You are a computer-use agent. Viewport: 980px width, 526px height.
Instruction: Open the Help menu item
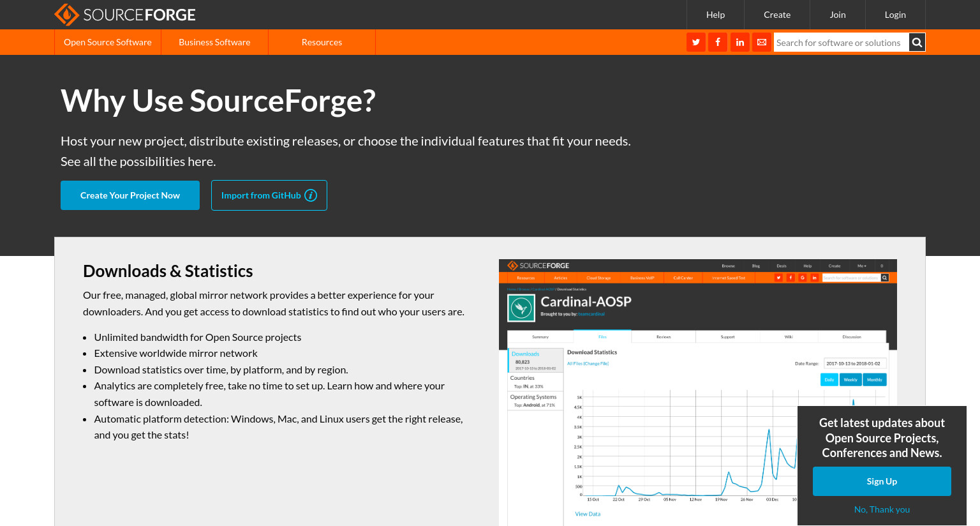[715, 15]
